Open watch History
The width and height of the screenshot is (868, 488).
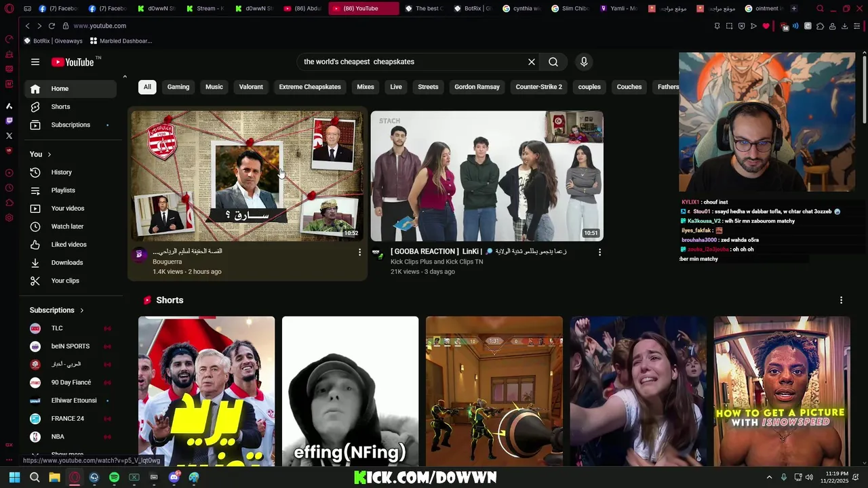(x=71, y=172)
